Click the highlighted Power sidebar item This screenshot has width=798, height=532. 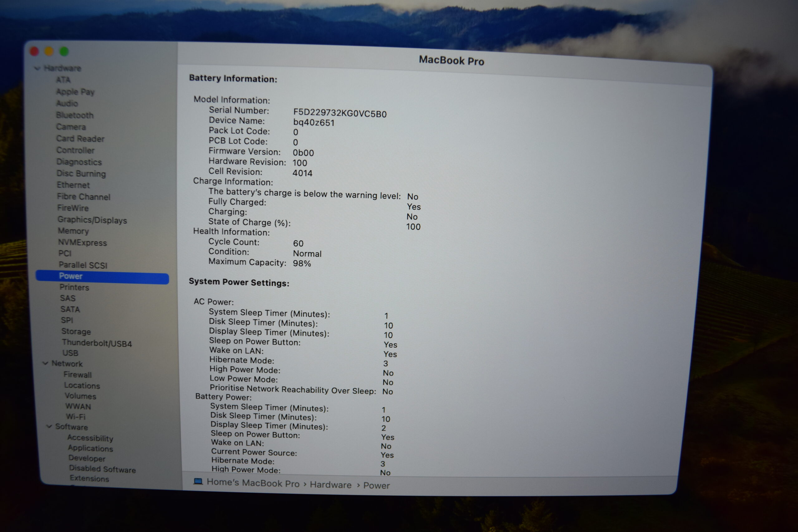(x=102, y=276)
